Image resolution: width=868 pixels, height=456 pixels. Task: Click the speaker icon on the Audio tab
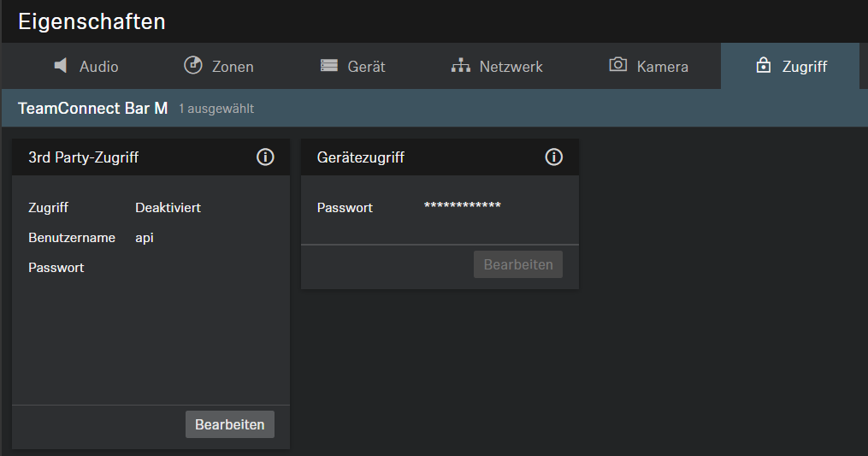61,66
